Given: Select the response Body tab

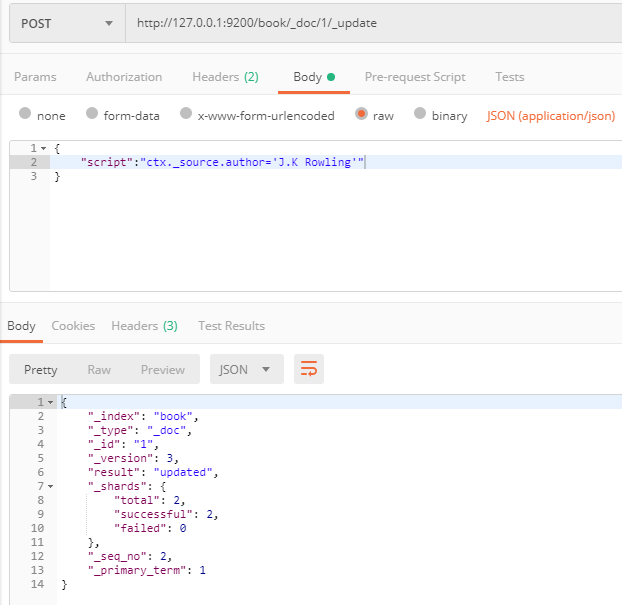Looking at the screenshot, I should click(21, 326).
